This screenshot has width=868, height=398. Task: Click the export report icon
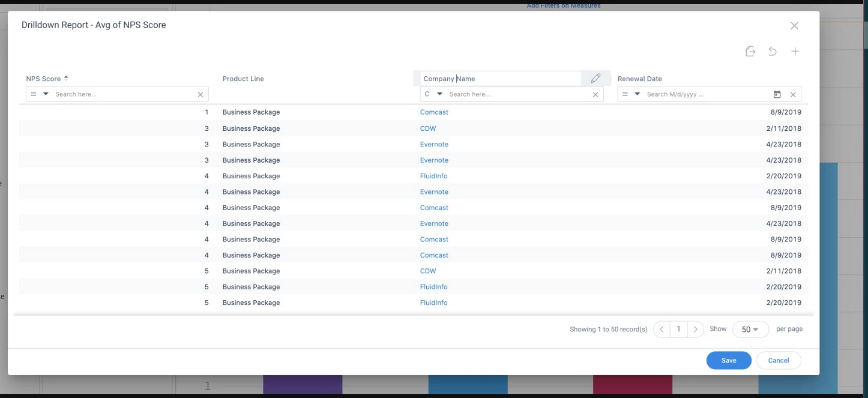(x=750, y=52)
